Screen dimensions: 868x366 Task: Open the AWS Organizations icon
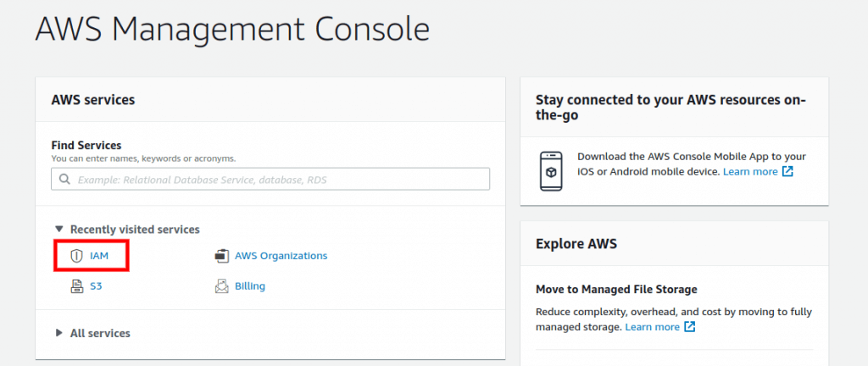click(221, 256)
